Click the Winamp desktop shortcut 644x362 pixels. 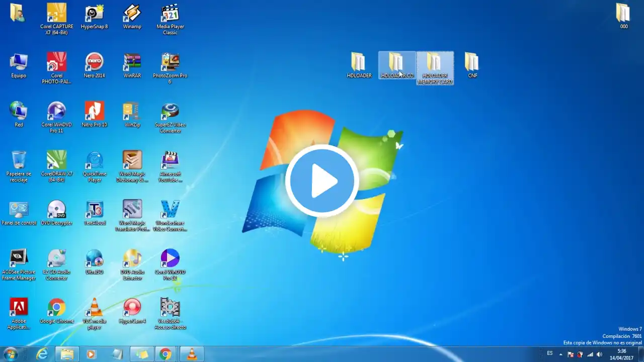132,17
